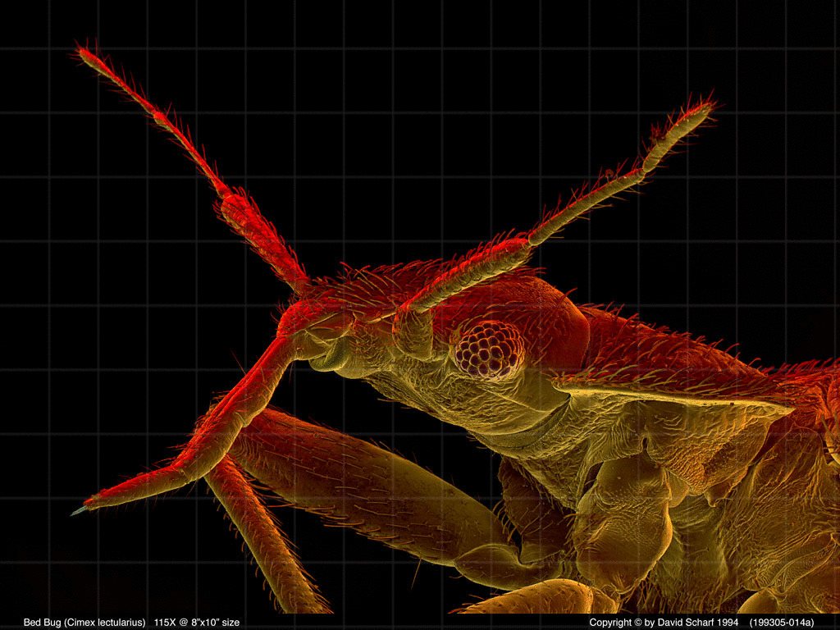The width and height of the screenshot is (840, 630).
Task: Click the "Bed Bug (Cimex lectularius)" caption text
Action: pos(84,623)
